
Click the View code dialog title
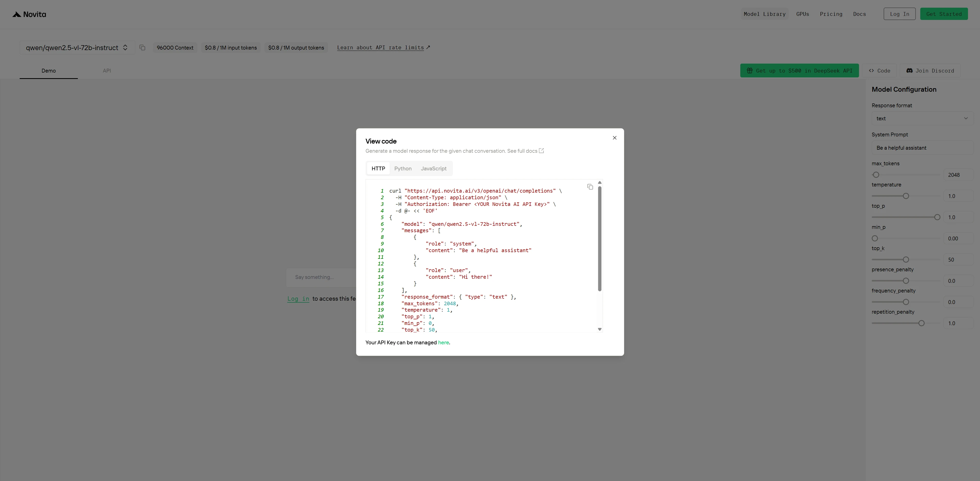point(381,141)
